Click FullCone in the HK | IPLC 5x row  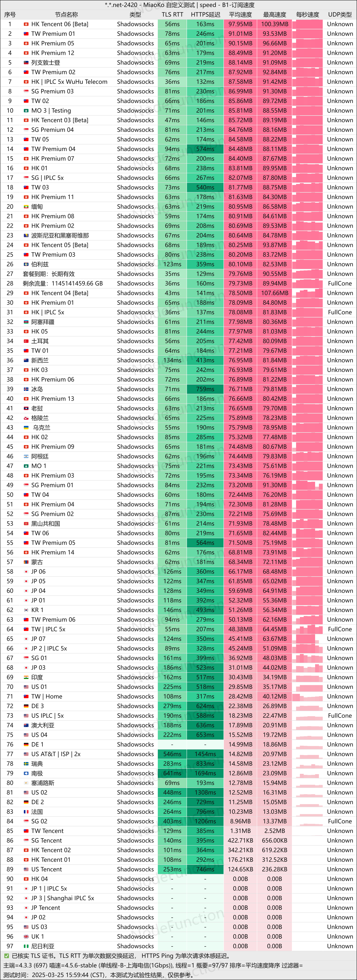(340, 312)
